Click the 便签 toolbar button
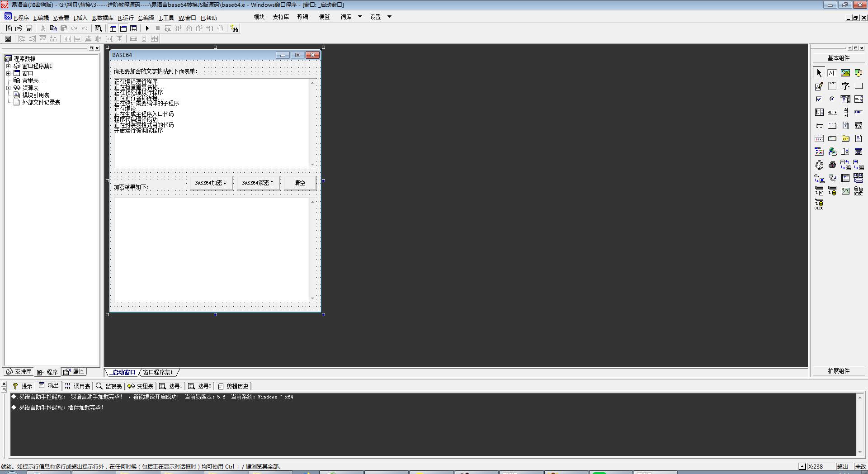 click(325, 17)
